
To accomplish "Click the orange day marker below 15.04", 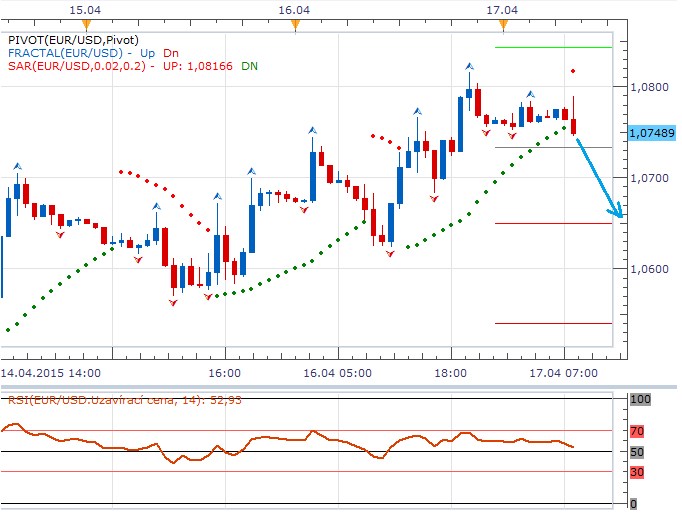I will [87, 23].
